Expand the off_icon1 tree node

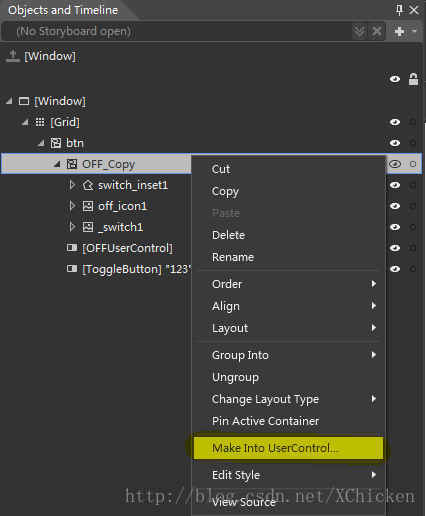(72, 206)
